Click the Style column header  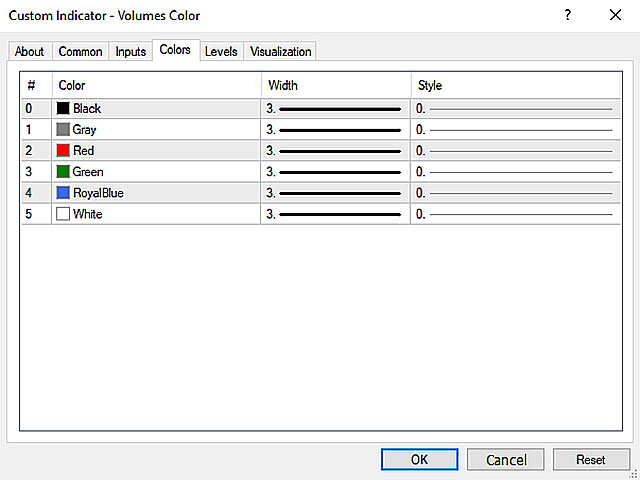click(x=516, y=85)
